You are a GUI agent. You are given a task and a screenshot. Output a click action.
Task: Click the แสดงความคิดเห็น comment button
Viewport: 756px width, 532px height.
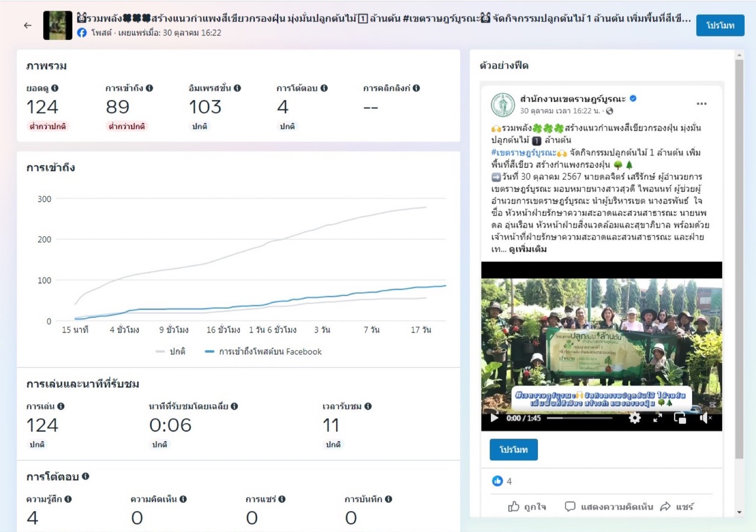tap(609, 507)
